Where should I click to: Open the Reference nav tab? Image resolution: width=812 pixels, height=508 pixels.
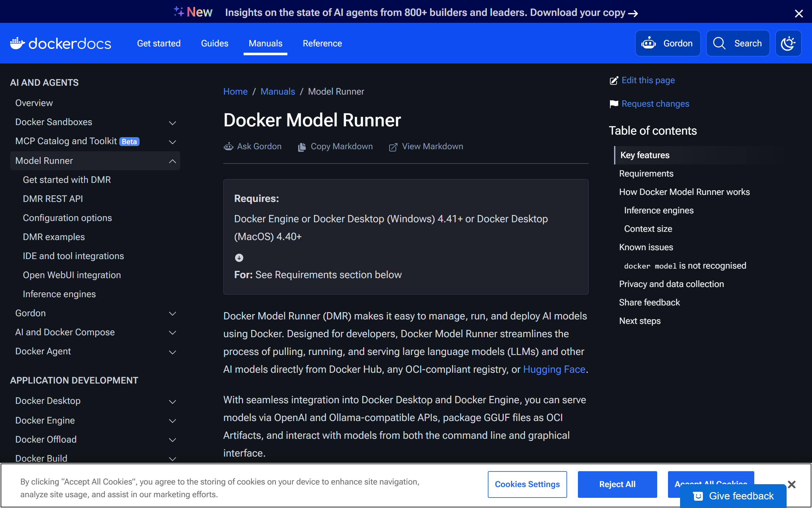coord(322,43)
